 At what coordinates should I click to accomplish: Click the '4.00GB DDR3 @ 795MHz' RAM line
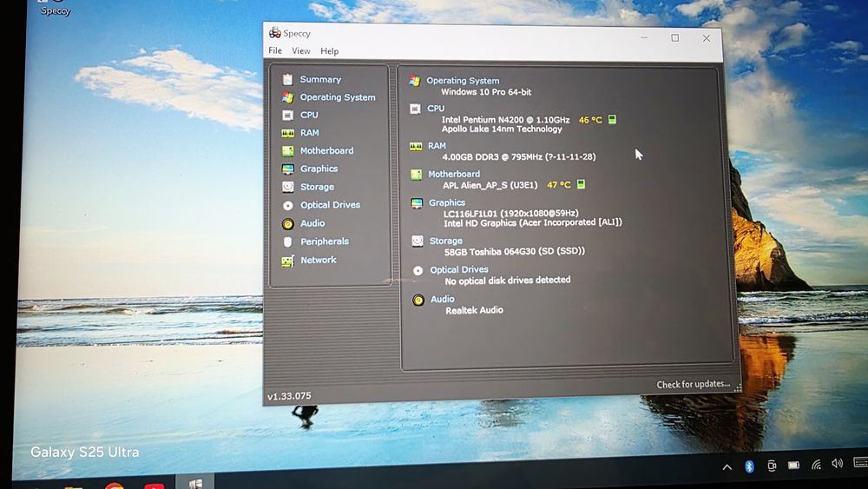pyautogui.click(x=519, y=156)
